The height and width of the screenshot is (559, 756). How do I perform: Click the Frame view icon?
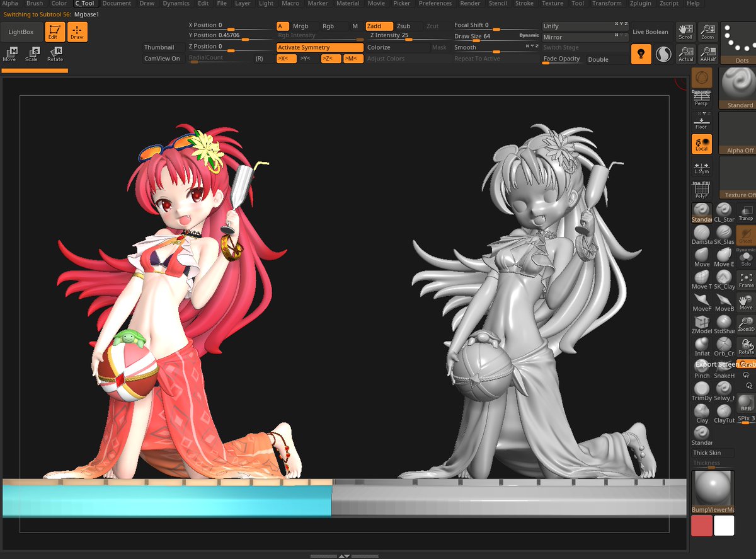(746, 280)
